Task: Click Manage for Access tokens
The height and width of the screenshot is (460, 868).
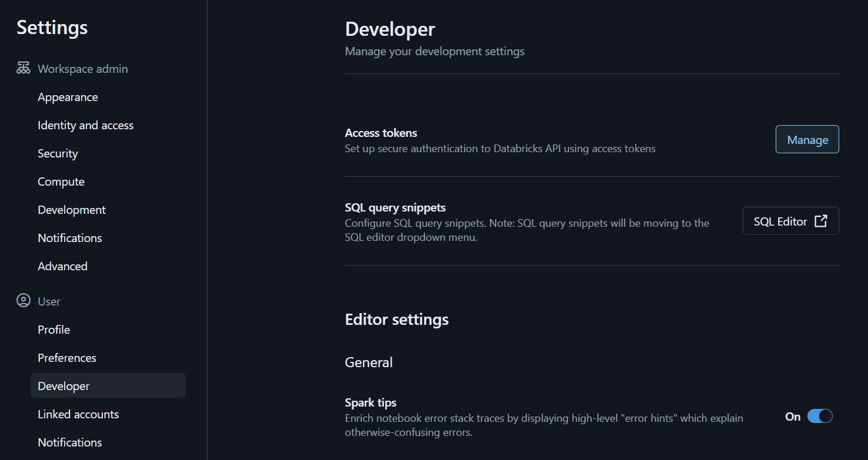Action: click(807, 139)
